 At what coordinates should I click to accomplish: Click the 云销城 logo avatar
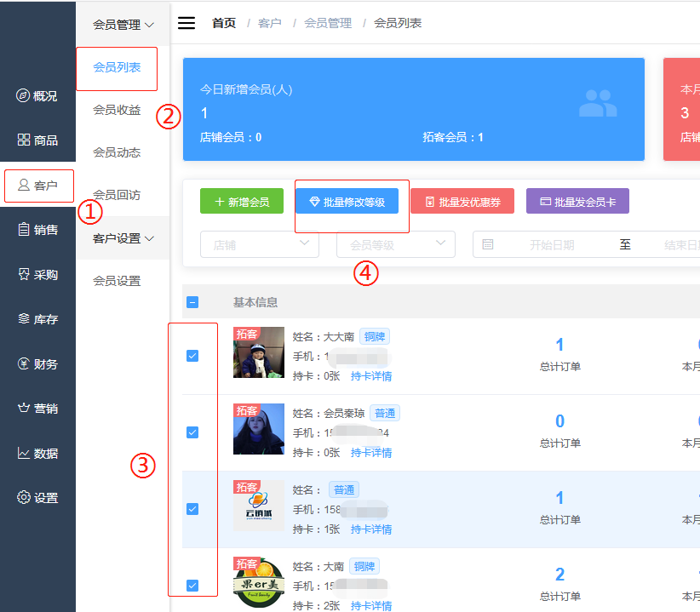[x=259, y=506]
